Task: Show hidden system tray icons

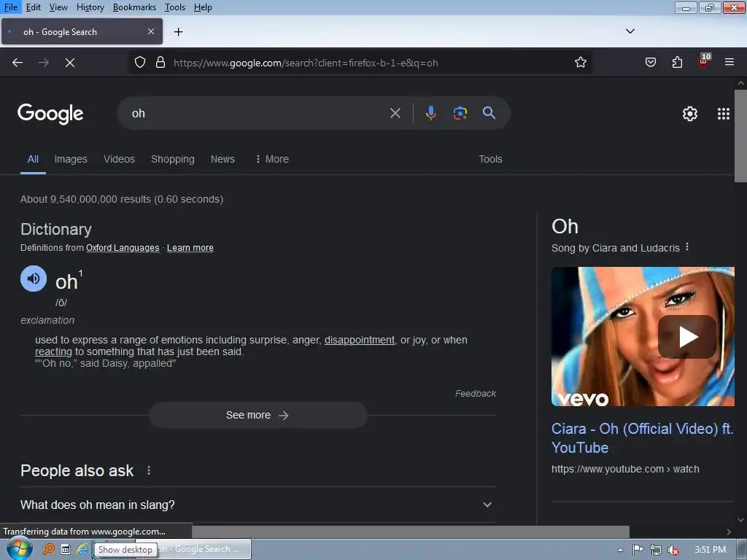Action: 620,550
